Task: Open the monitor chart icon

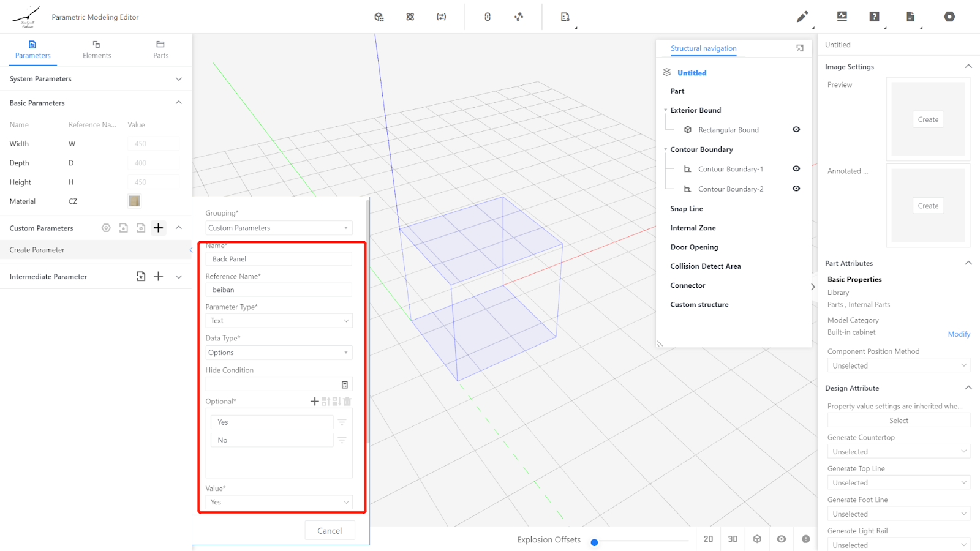Action: pyautogui.click(x=842, y=17)
